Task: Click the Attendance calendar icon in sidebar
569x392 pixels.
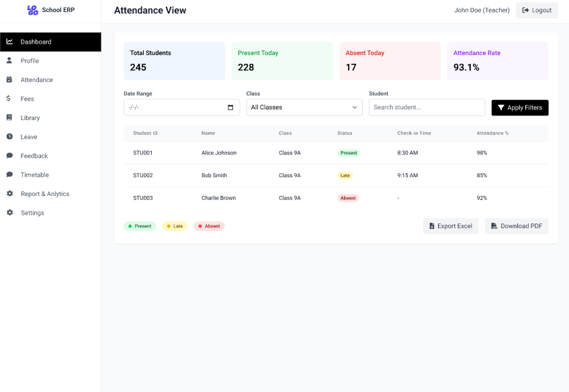Action: (x=9, y=80)
